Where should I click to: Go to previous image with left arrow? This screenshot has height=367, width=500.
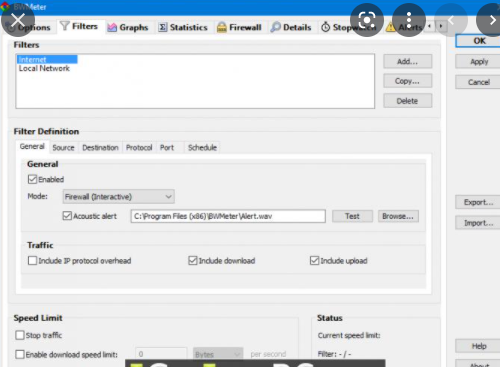pos(451,20)
